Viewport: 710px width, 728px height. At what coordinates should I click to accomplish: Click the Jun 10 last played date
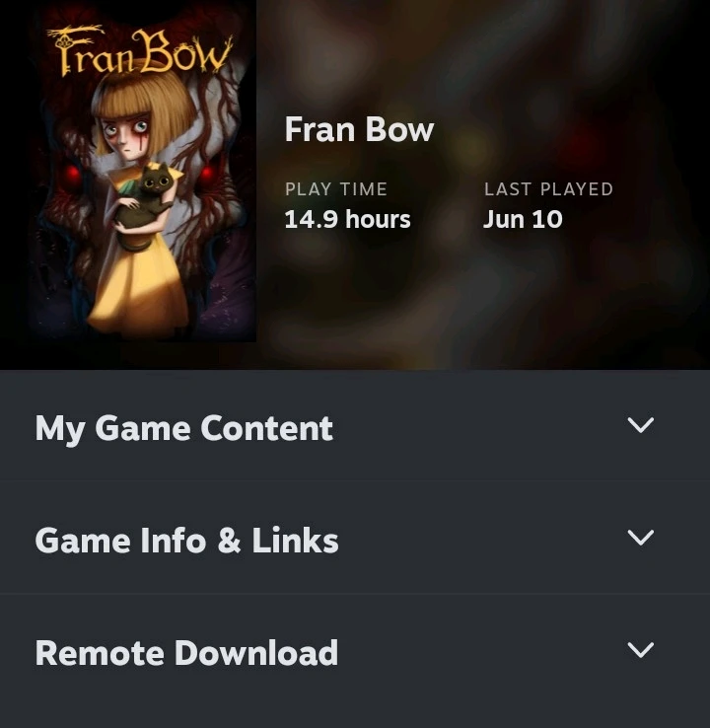pyautogui.click(x=523, y=219)
